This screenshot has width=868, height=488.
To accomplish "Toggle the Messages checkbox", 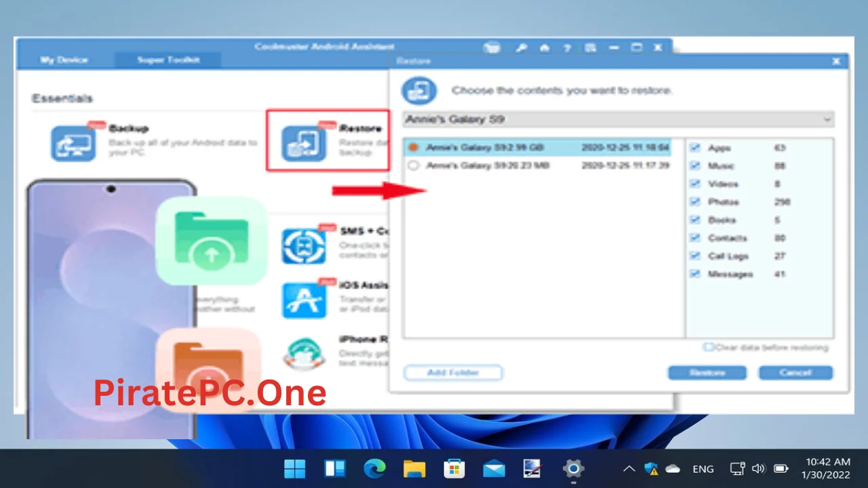I will [x=695, y=274].
